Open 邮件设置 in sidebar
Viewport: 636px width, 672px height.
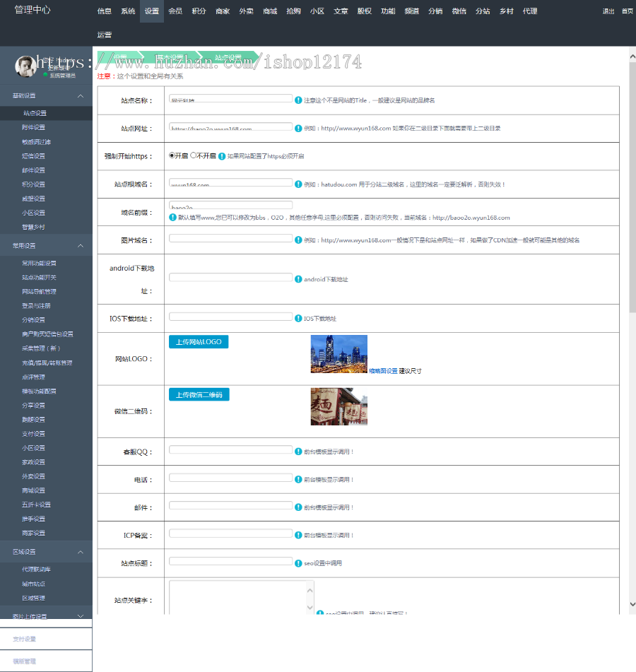[x=33, y=170]
